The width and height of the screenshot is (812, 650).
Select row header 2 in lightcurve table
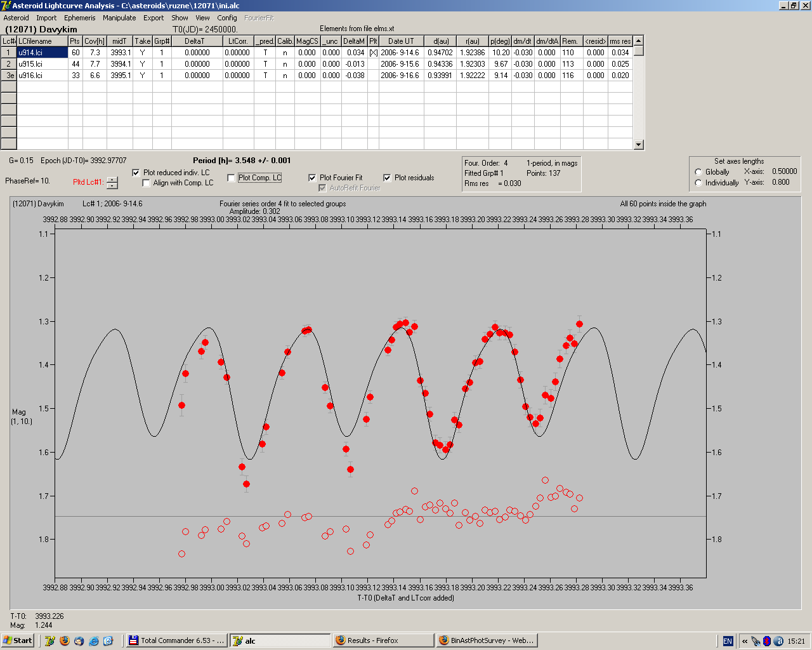[9, 64]
